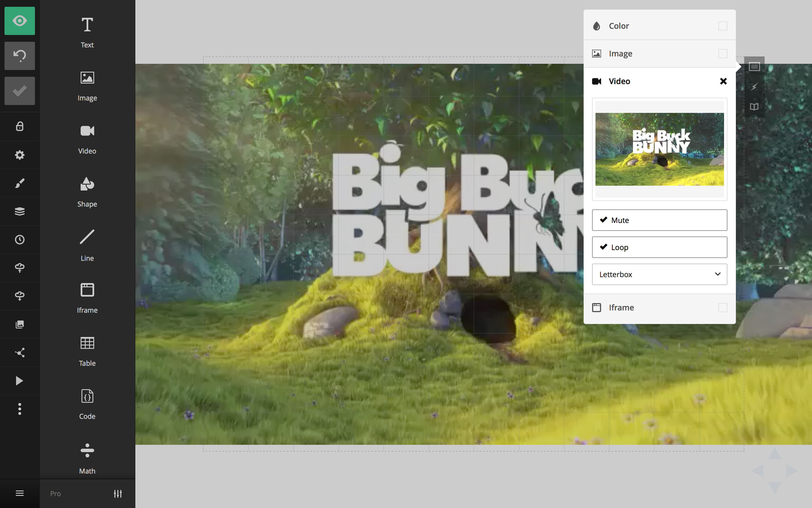Undo the last change
Image resolution: width=812 pixels, height=508 pixels.
click(x=19, y=56)
